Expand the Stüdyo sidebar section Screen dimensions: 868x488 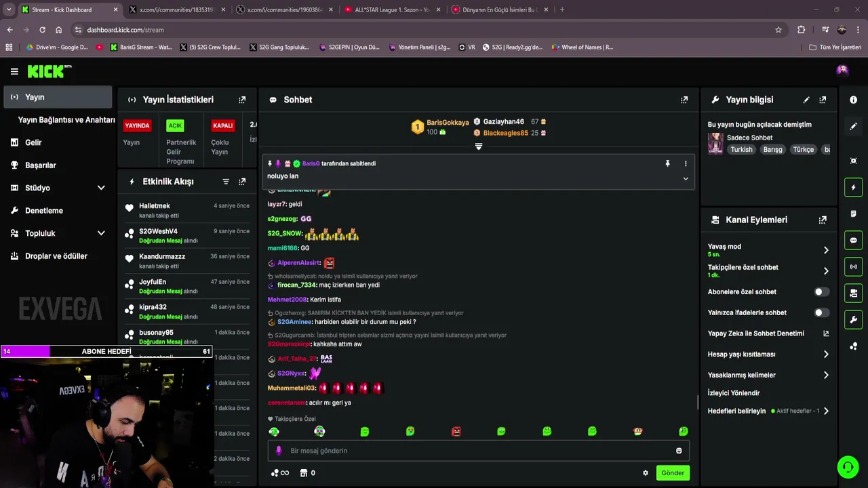101,188
